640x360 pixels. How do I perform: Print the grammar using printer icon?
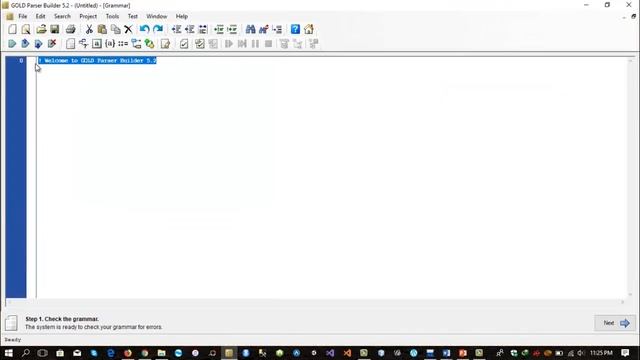point(71,29)
